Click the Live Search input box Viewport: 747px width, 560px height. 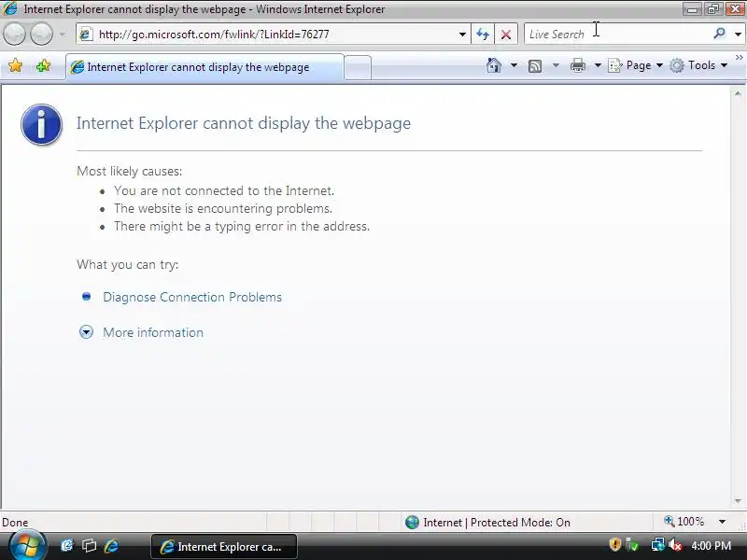pyautogui.click(x=616, y=35)
